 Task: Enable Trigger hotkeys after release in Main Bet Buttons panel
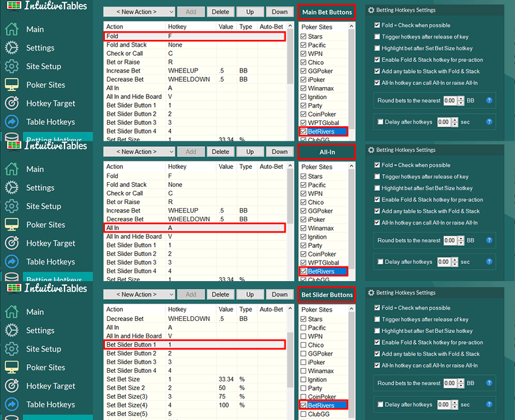click(377, 37)
